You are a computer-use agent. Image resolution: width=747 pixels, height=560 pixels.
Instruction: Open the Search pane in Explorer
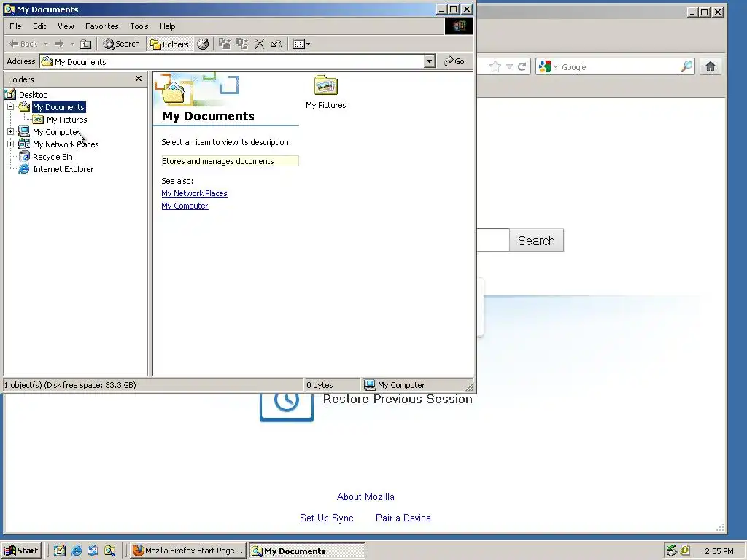[x=122, y=44]
